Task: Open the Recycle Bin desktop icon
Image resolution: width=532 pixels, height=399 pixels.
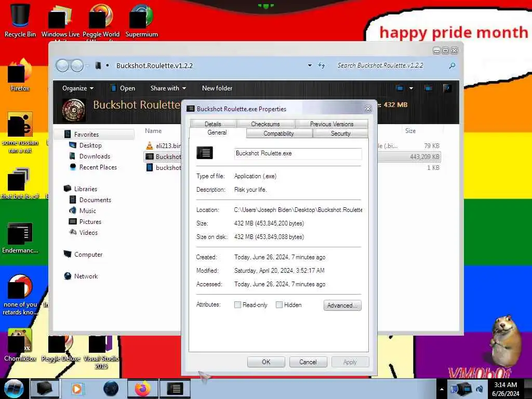Action: click(x=20, y=20)
